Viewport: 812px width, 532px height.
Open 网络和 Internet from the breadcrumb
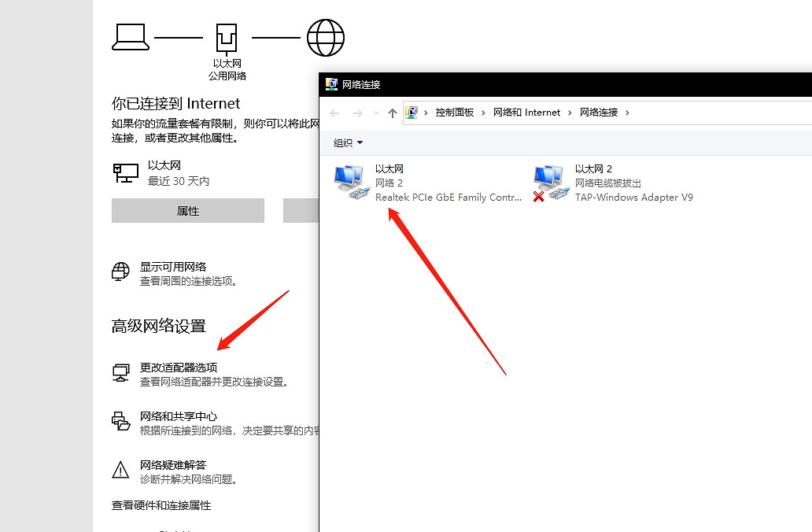pyautogui.click(x=526, y=113)
